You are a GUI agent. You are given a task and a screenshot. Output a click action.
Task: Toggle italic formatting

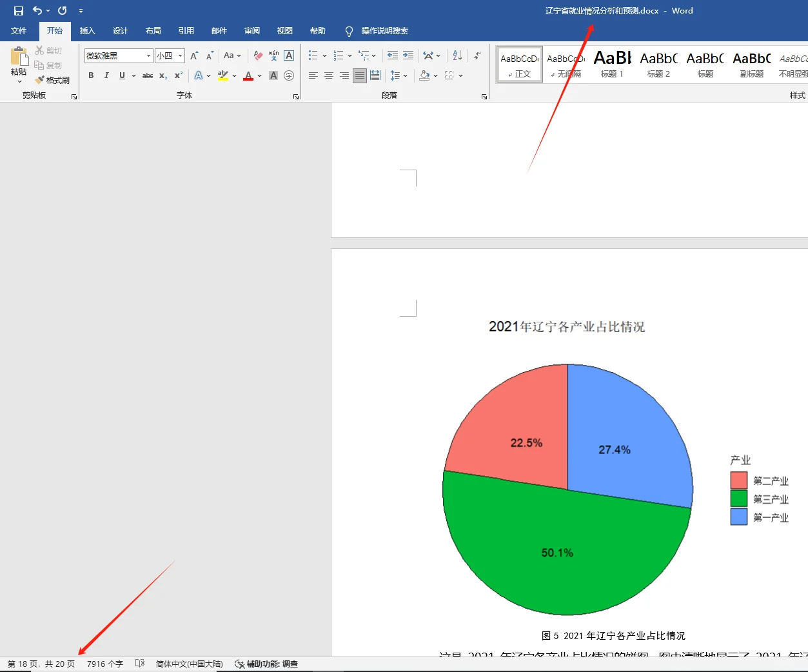click(x=106, y=75)
